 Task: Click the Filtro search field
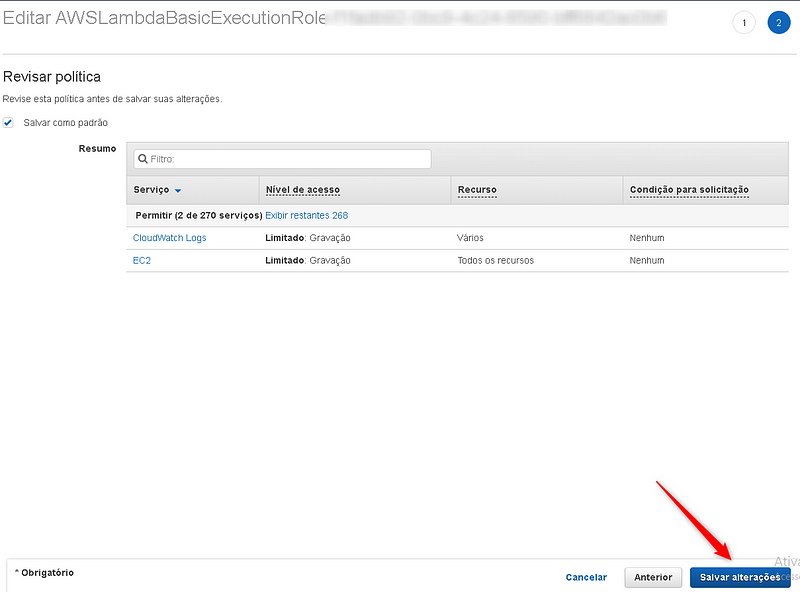pos(282,159)
